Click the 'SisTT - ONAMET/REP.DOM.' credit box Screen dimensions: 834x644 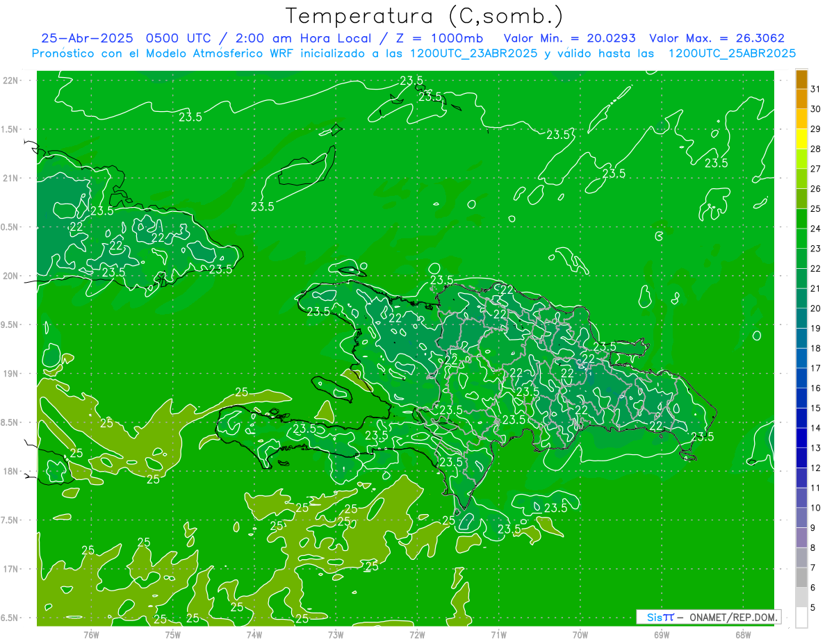(x=708, y=617)
